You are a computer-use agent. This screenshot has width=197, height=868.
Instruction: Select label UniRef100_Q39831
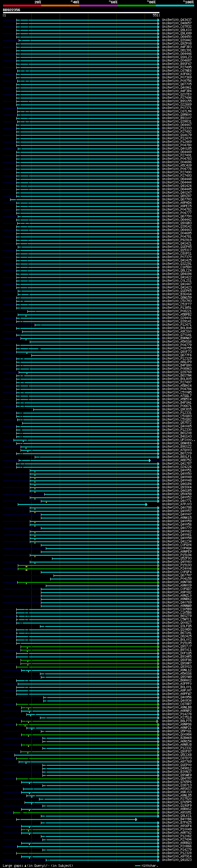pos(176,121)
